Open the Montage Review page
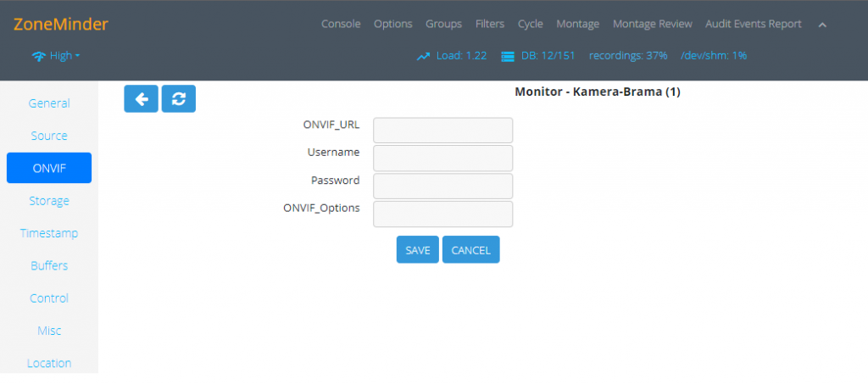 (x=652, y=24)
